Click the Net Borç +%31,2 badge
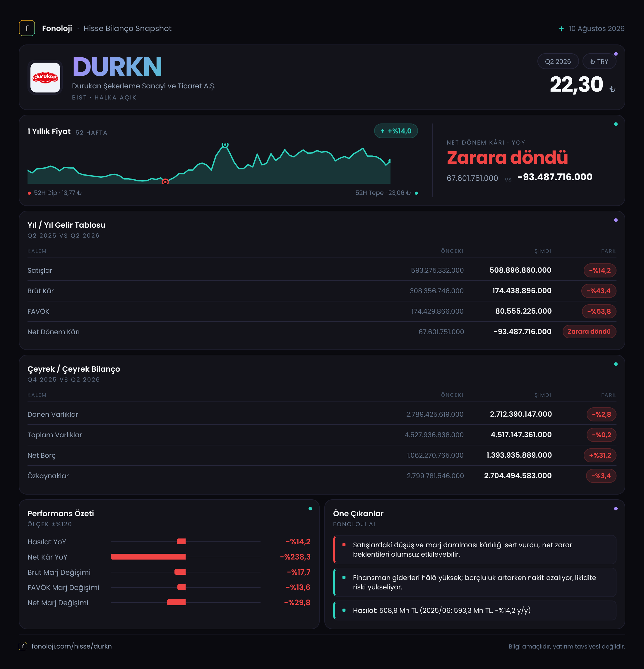 coord(600,455)
